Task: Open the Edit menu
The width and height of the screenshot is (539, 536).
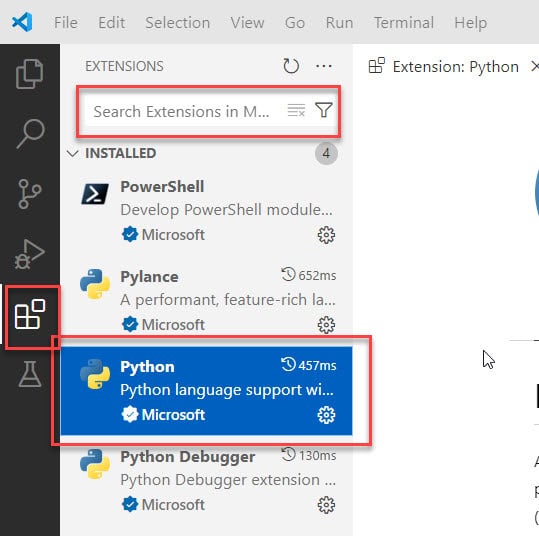Action: coord(111,23)
